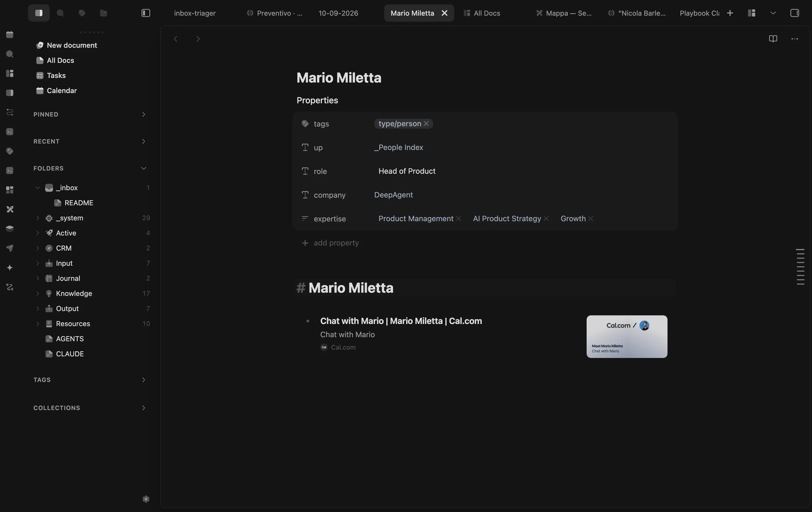Expand the Knowledge folder
Screen dimensions: 812x512
click(x=38, y=293)
